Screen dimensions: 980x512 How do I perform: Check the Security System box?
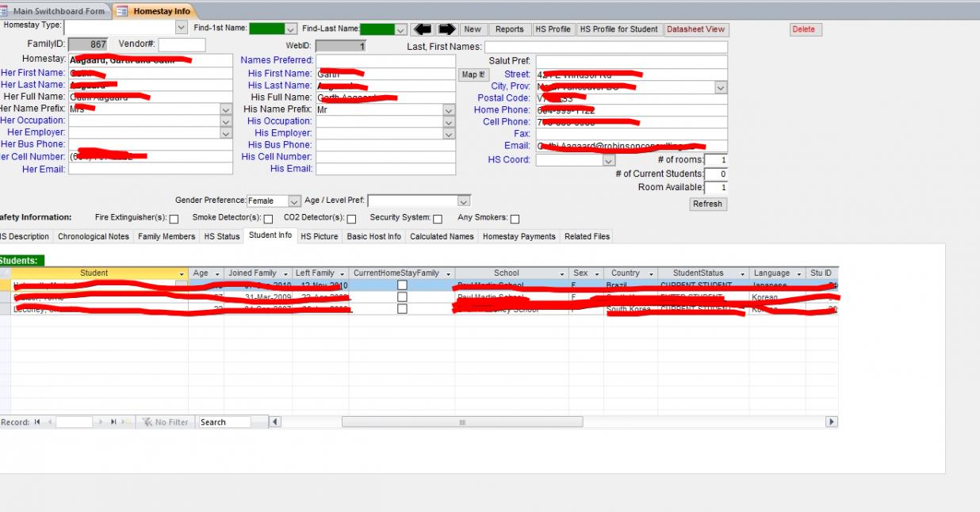(438, 219)
